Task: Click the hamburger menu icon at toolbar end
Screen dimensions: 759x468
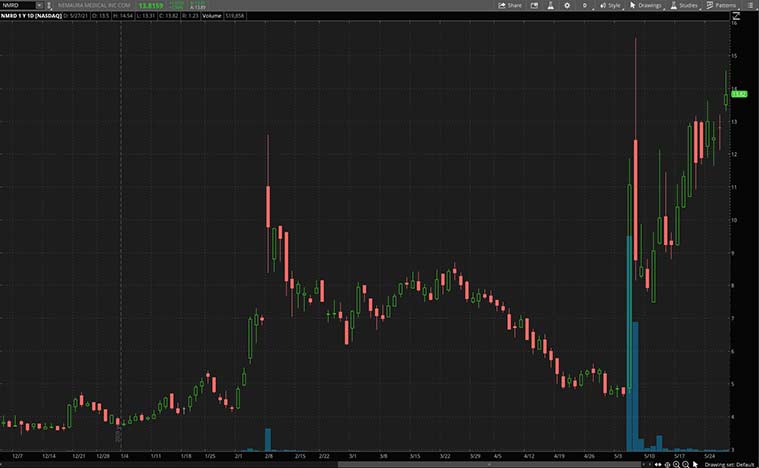Action: click(750, 5)
